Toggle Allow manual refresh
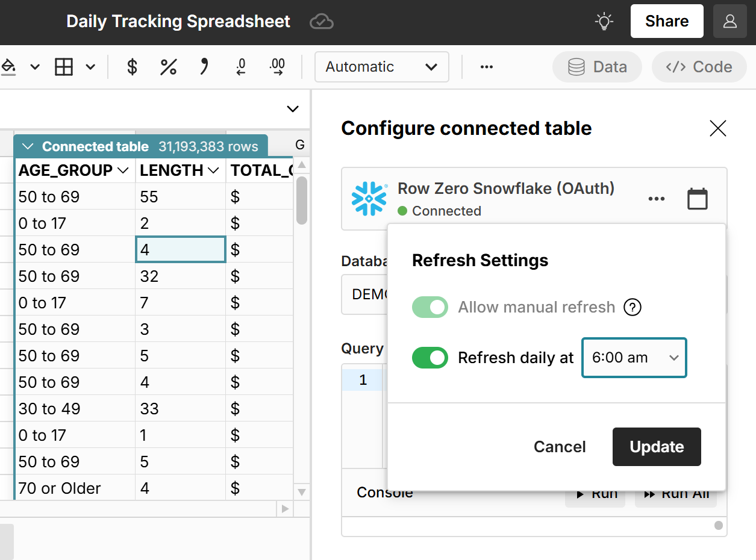Viewport: 756px width, 560px height. click(x=430, y=307)
